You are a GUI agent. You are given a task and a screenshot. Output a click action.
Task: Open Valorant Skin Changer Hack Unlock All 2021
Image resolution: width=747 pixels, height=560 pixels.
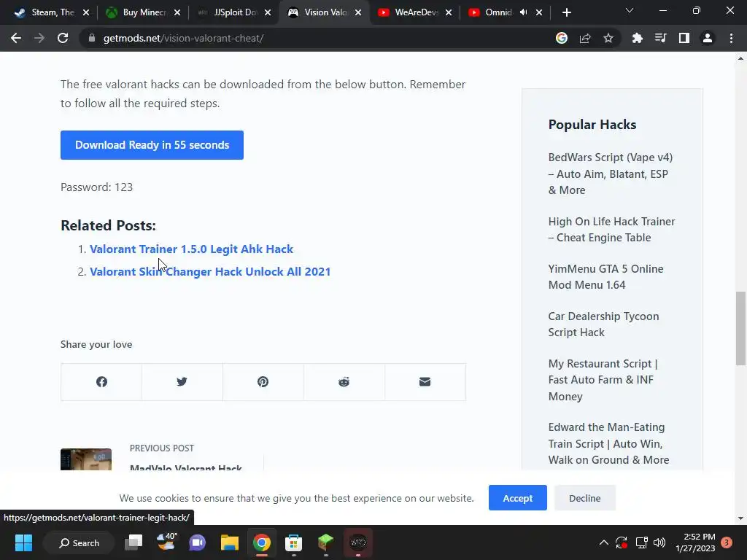pyautogui.click(x=210, y=271)
